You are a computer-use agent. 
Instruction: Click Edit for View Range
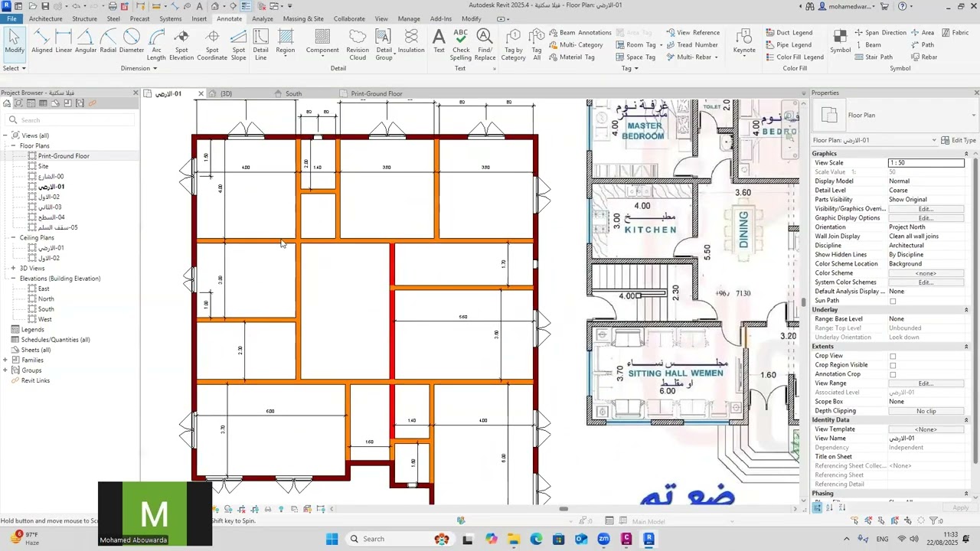click(x=926, y=383)
